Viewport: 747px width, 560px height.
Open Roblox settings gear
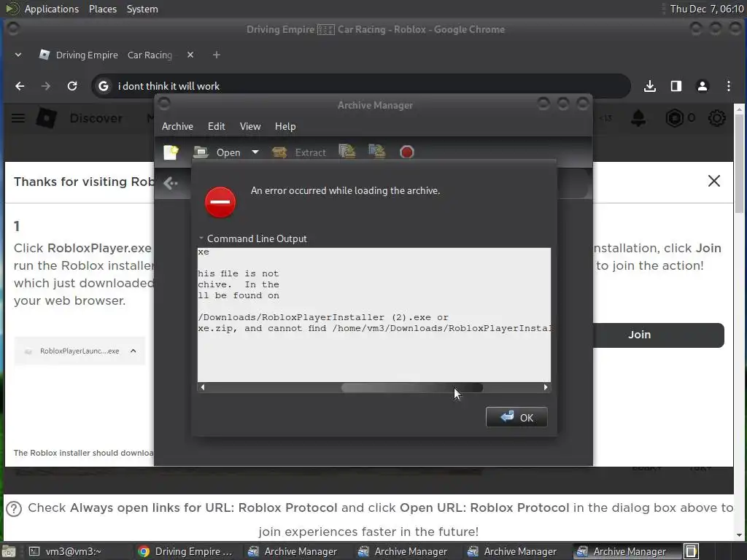(716, 117)
